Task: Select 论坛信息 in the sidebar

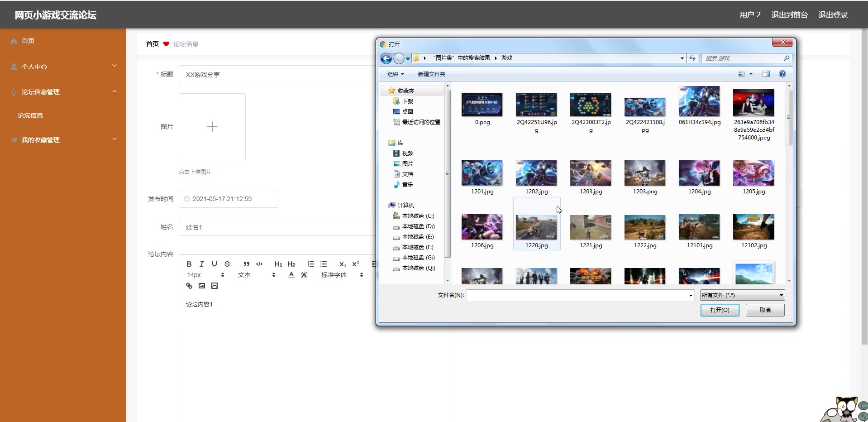Action: point(30,115)
